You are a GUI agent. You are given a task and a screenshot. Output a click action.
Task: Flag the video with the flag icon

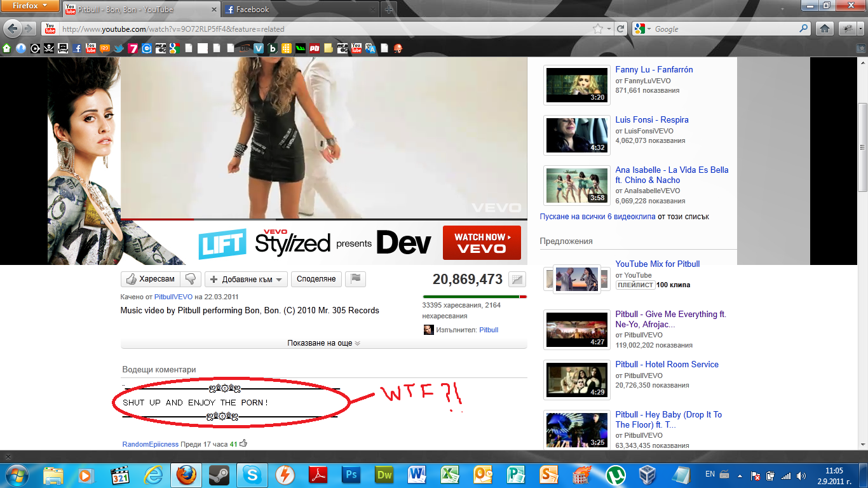(x=356, y=279)
